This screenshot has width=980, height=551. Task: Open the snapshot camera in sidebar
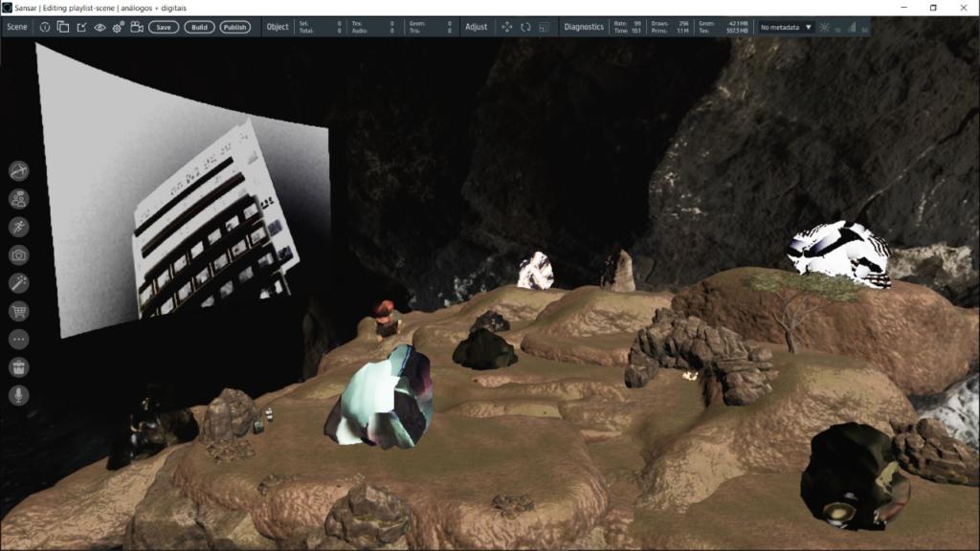click(18, 254)
